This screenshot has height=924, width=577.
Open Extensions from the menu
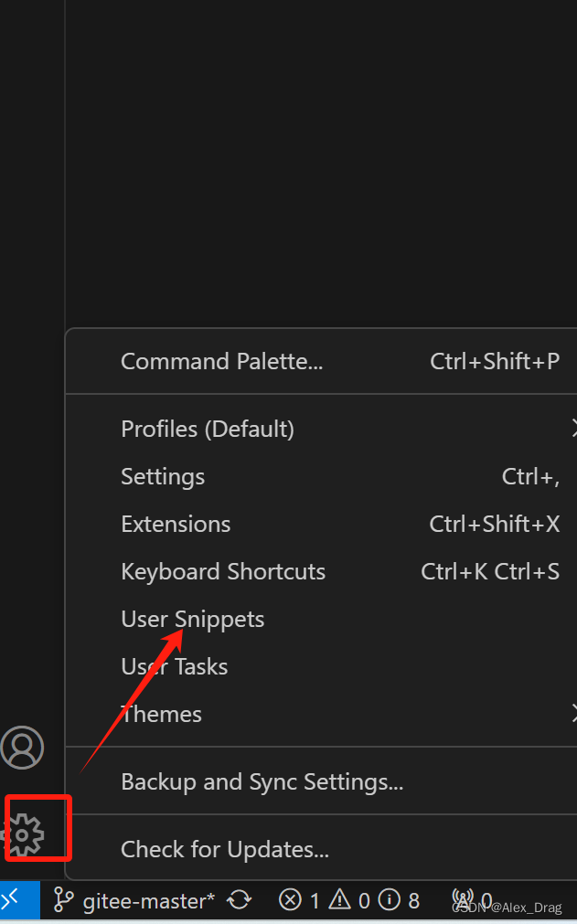(176, 524)
